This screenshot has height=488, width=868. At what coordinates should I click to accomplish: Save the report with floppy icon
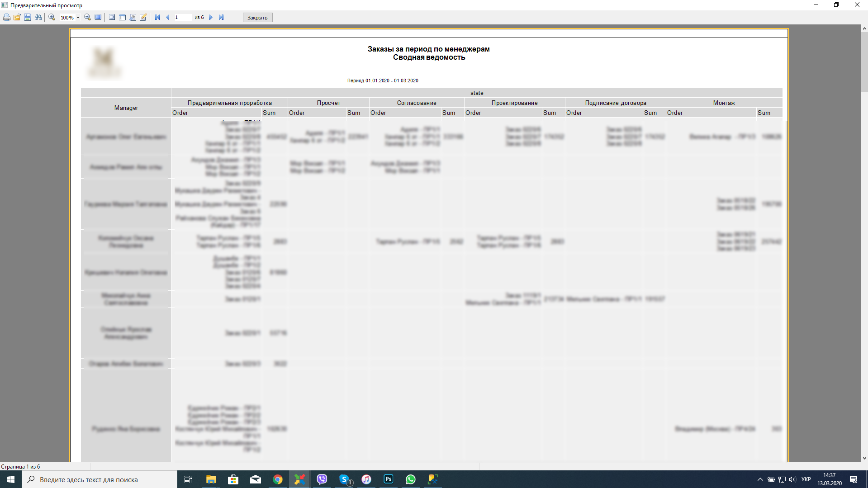click(28, 17)
